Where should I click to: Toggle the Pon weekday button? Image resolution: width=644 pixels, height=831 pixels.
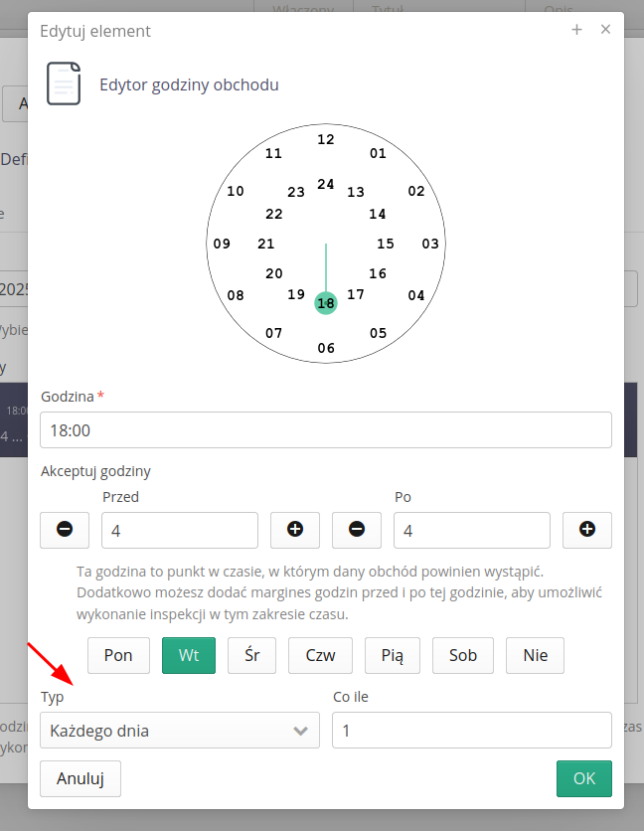pos(118,655)
